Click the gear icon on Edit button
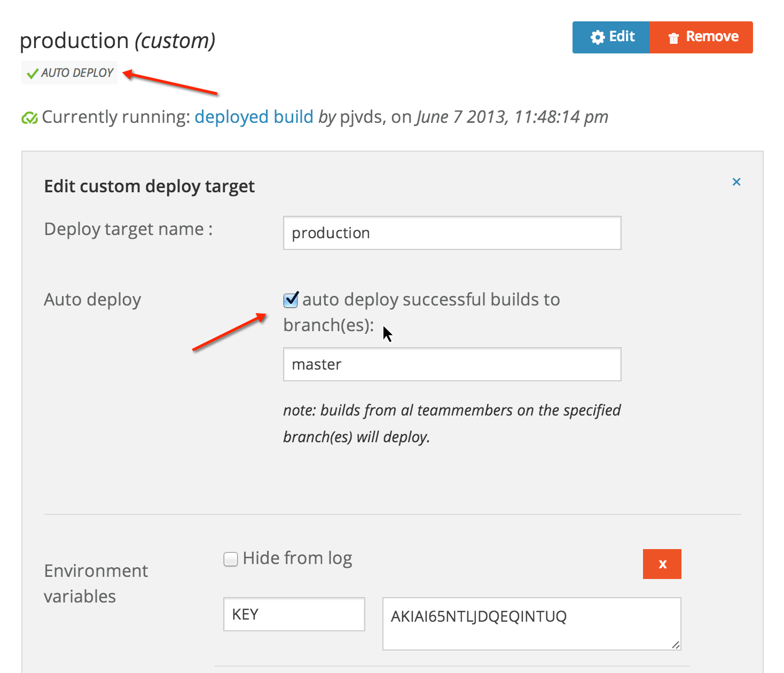784x673 pixels. pyautogui.click(x=598, y=37)
